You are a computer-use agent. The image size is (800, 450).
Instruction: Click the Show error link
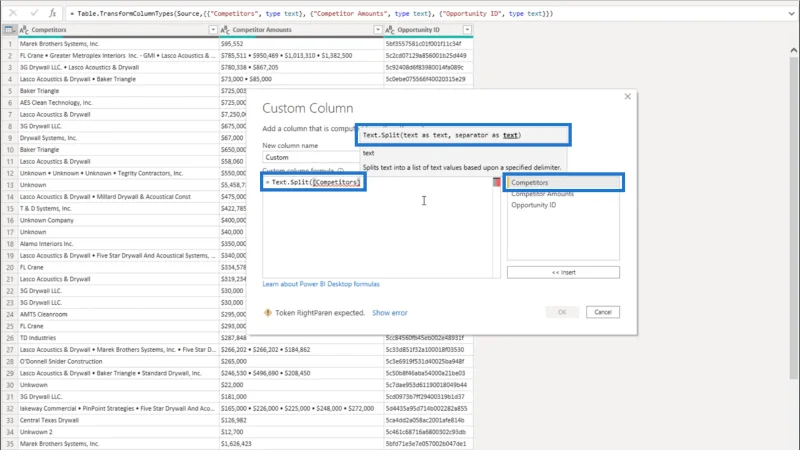[390, 313]
